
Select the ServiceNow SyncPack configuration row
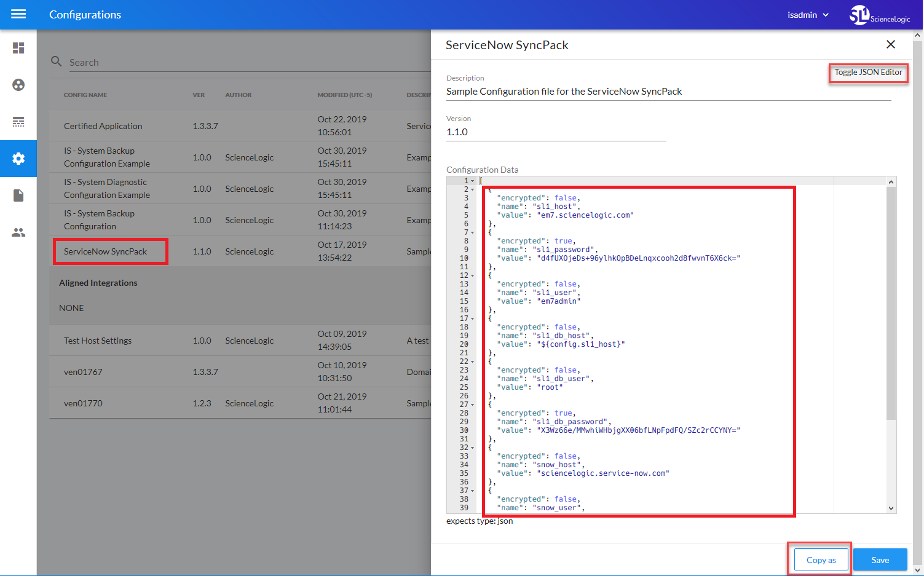click(x=106, y=251)
